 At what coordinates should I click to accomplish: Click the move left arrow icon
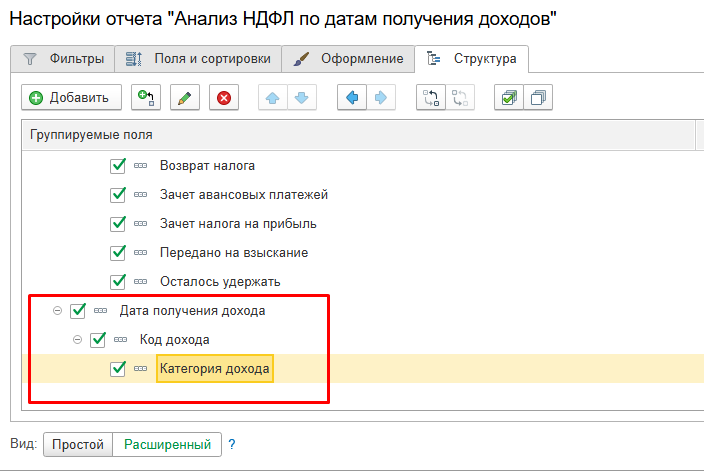[x=352, y=97]
